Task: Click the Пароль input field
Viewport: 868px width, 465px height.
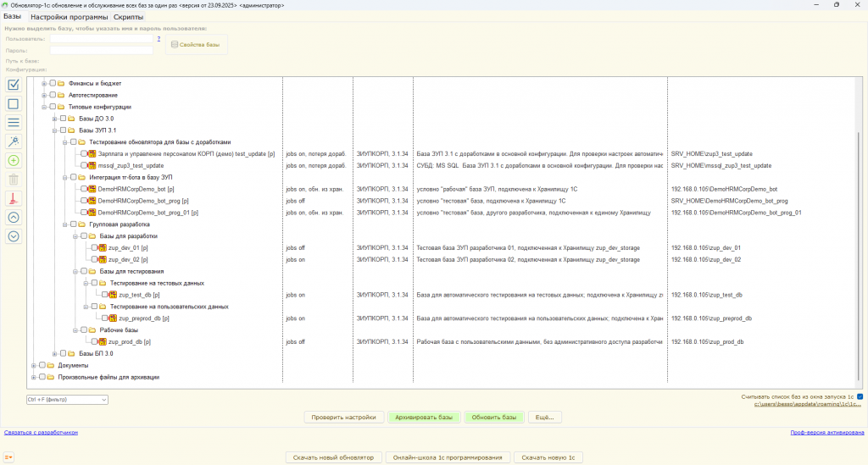Action: (x=102, y=50)
